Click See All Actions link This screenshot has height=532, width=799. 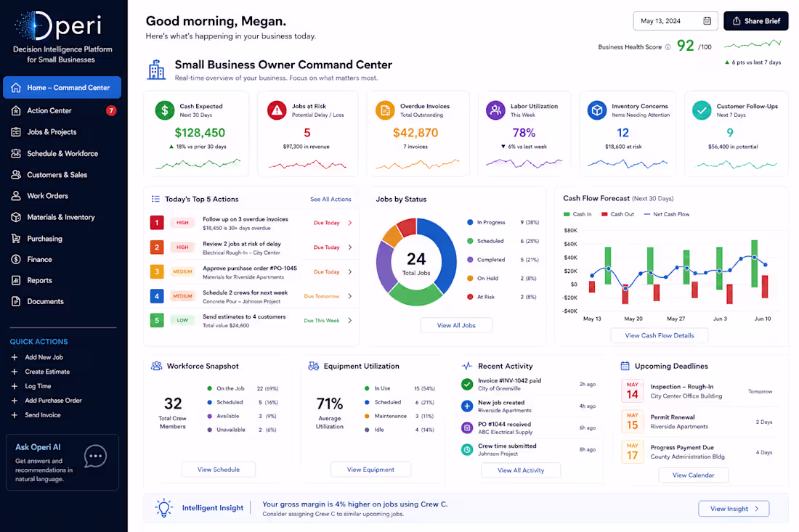[330, 200]
